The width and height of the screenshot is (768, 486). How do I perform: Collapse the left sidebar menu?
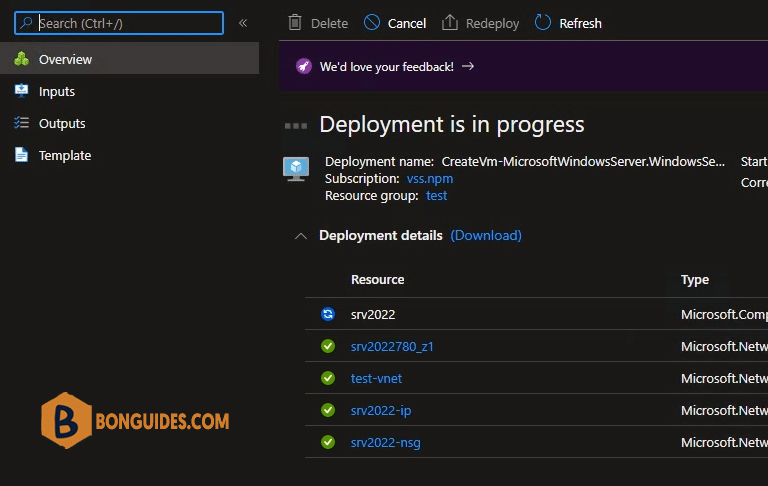click(243, 23)
